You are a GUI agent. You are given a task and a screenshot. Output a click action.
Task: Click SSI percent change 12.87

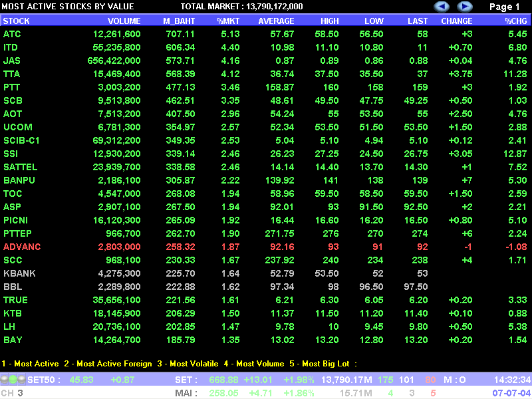point(515,154)
